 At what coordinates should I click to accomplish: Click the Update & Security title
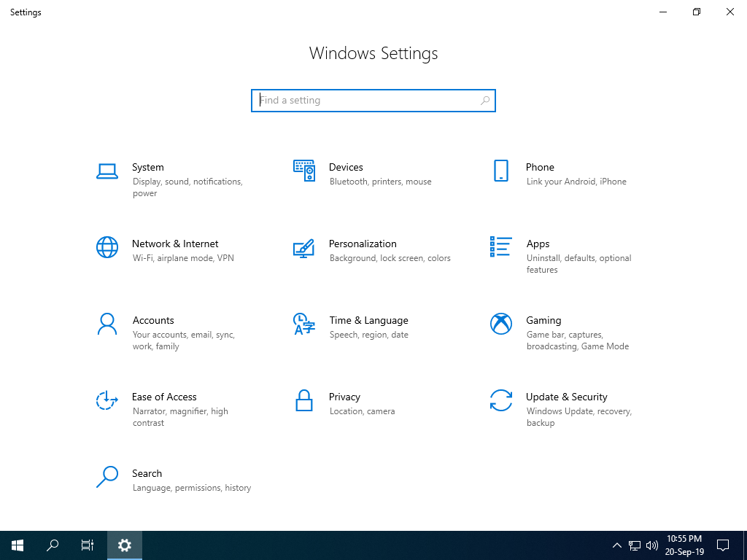tap(566, 397)
